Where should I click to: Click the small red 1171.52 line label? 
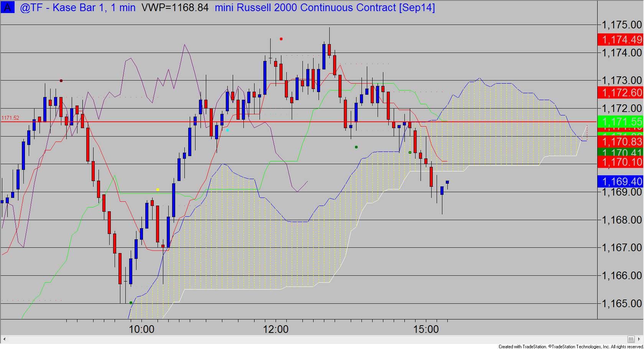pyautogui.click(x=10, y=118)
